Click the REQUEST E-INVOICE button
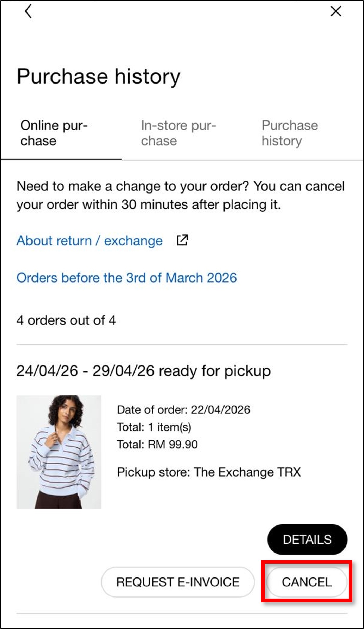Viewport: 364px width, 629px height. click(x=178, y=582)
